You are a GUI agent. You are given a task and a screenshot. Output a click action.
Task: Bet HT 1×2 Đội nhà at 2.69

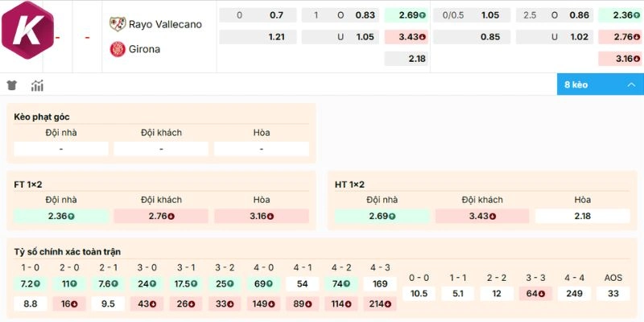coord(382,216)
